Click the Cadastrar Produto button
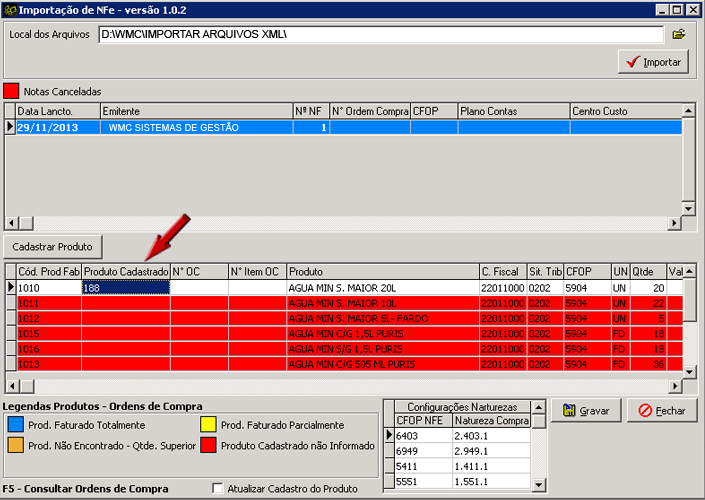705x500 pixels. [x=53, y=245]
